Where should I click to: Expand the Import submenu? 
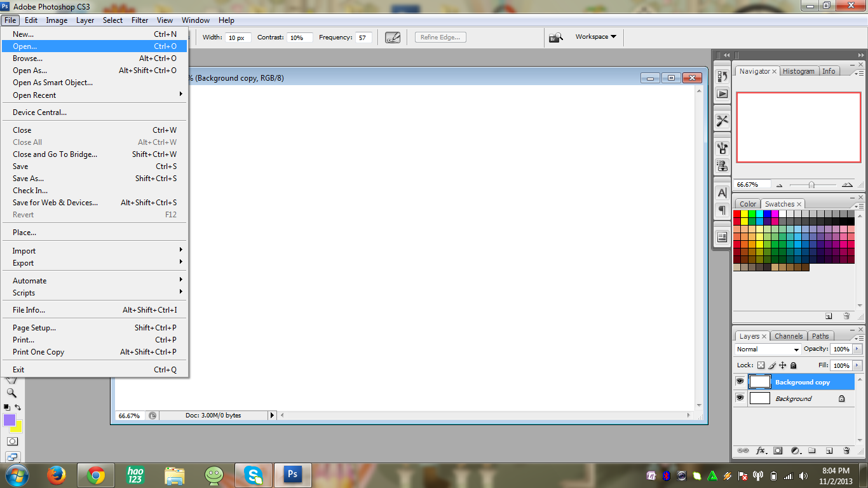pyautogui.click(x=95, y=250)
